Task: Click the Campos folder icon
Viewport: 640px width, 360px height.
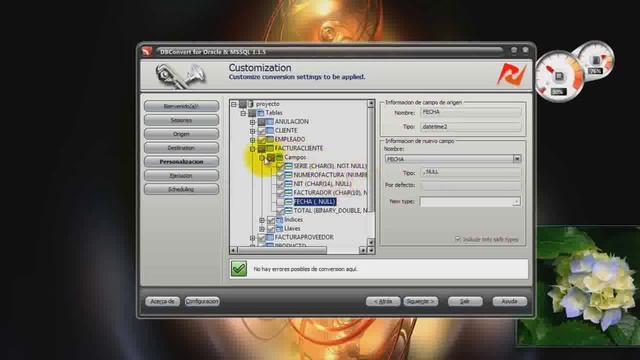Action: (280, 157)
